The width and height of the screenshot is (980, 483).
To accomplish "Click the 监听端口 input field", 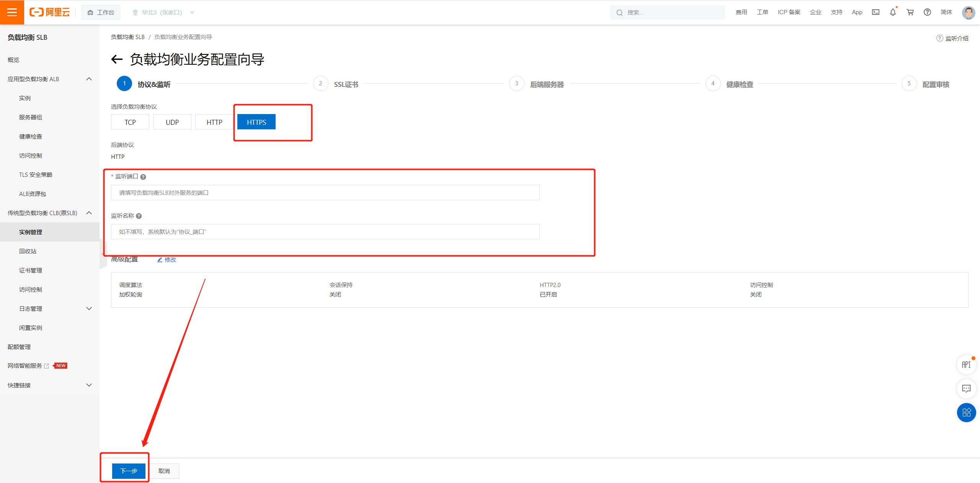I will pos(325,193).
